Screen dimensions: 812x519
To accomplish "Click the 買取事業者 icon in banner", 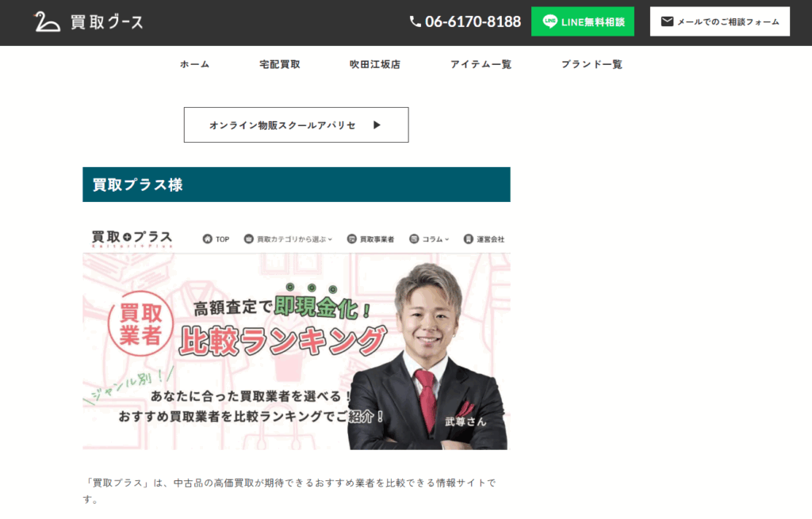I will tap(351, 239).
